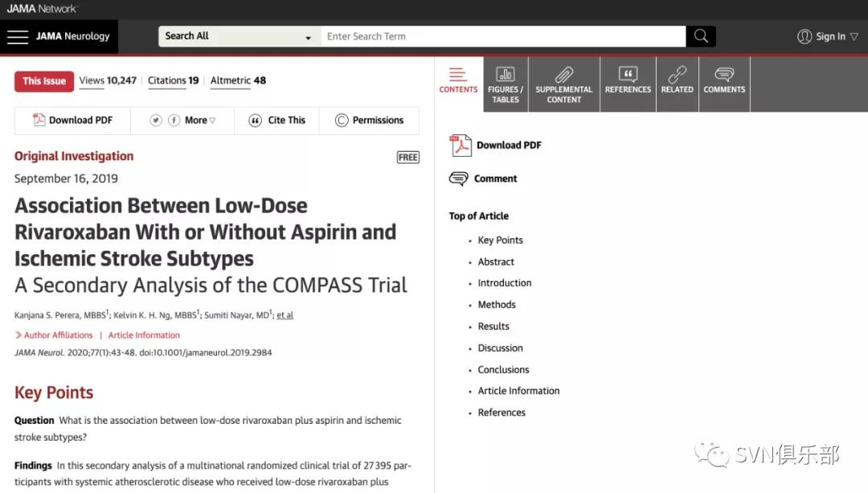Open the Altmetric 48 link
Viewport: 868px width, 493px height.
pos(238,80)
